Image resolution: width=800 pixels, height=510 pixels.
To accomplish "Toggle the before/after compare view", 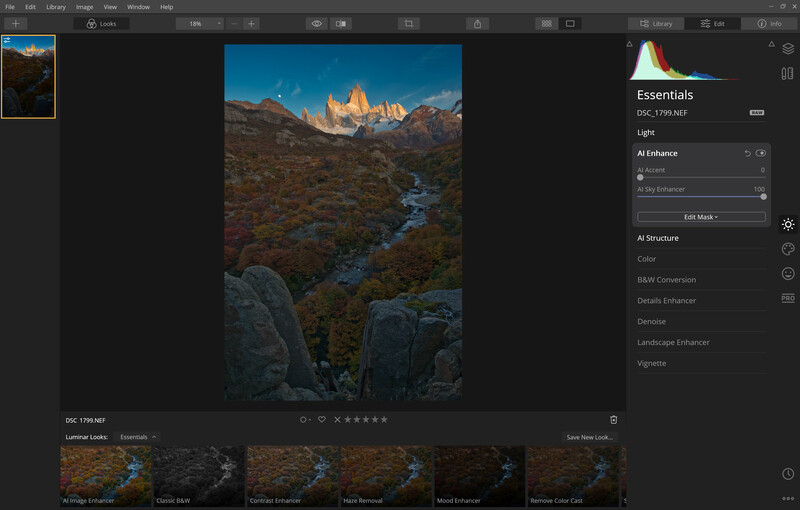I will 341,23.
